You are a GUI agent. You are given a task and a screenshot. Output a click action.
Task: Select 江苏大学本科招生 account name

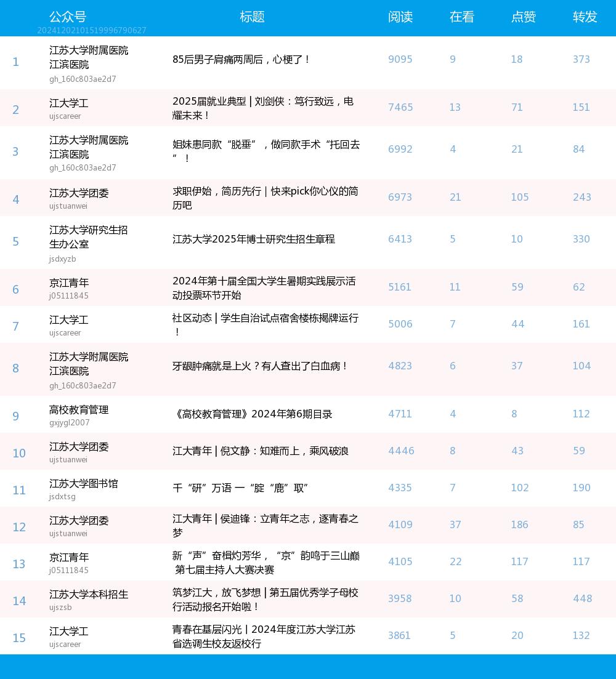point(89,595)
